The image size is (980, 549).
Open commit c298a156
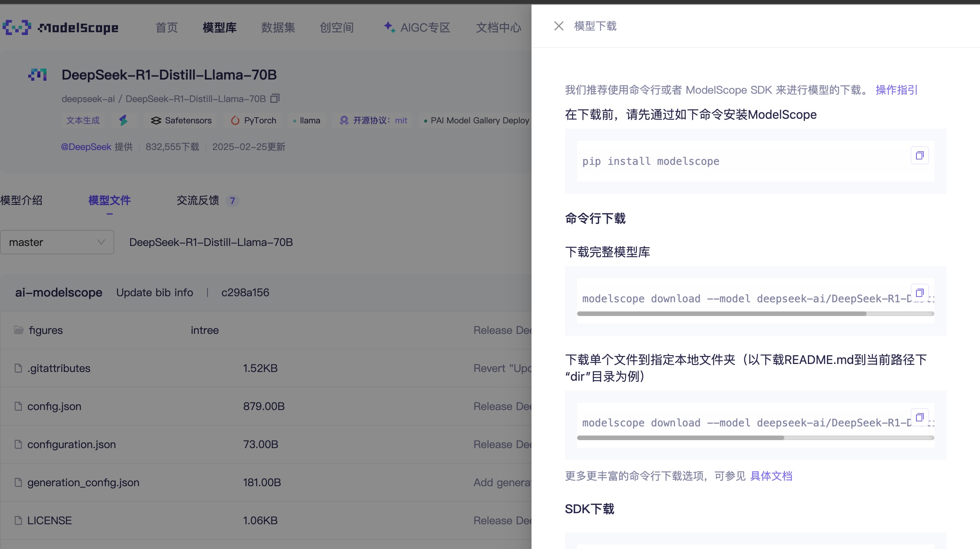coord(245,292)
